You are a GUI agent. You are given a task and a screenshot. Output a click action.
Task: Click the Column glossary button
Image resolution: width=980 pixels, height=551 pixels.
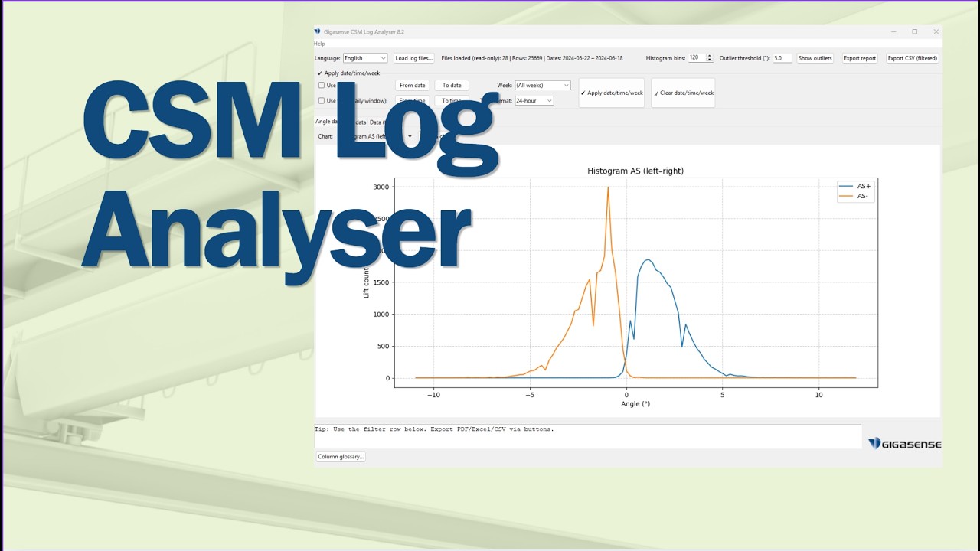tap(341, 457)
